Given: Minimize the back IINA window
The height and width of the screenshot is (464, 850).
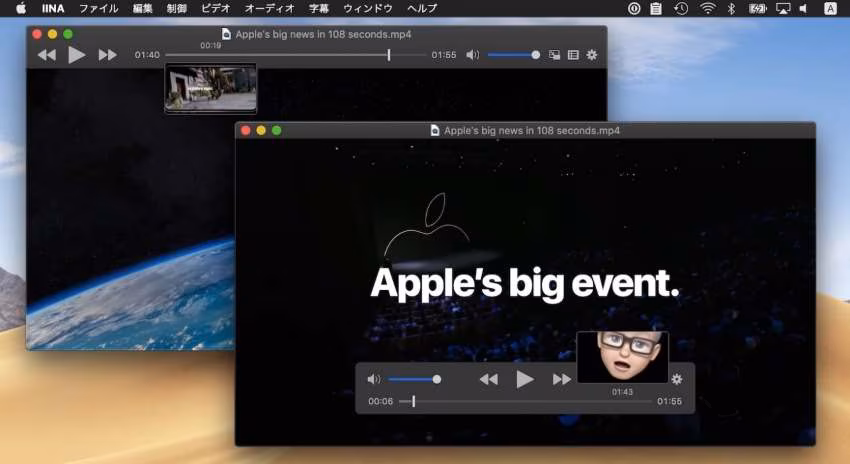Looking at the screenshot, I should point(53,34).
